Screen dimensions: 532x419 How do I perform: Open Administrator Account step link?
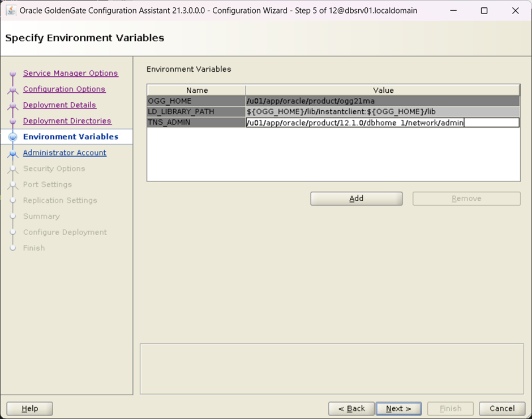[x=65, y=153]
